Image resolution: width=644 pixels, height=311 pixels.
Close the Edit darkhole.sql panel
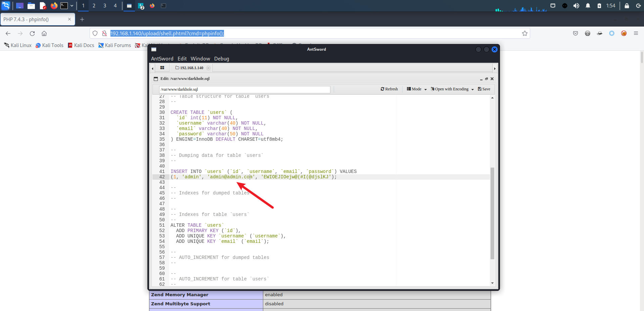click(492, 79)
